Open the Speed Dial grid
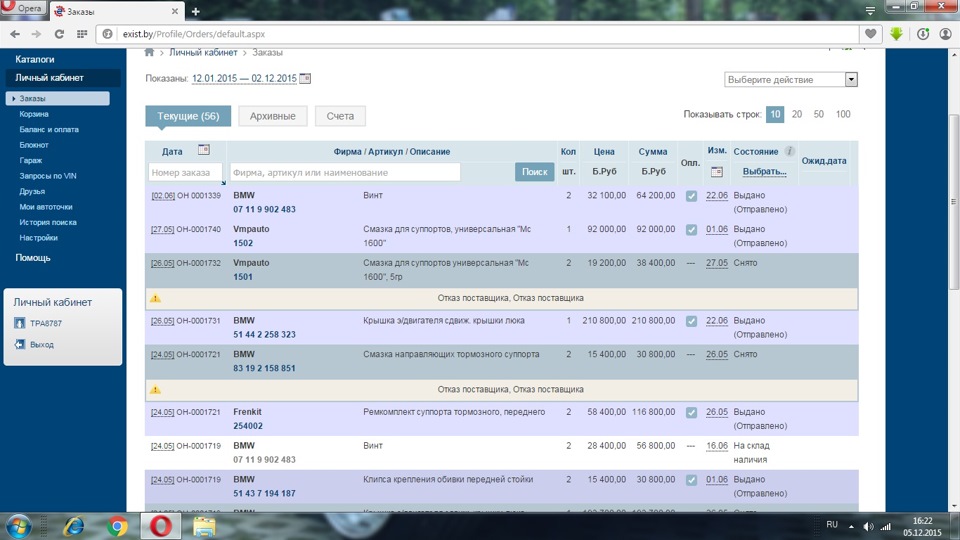The image size is (960, 540). tap(81, 34)
